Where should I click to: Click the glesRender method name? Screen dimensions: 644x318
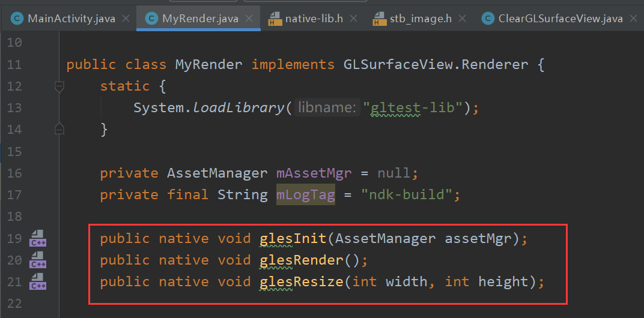[x=302, y=260]
